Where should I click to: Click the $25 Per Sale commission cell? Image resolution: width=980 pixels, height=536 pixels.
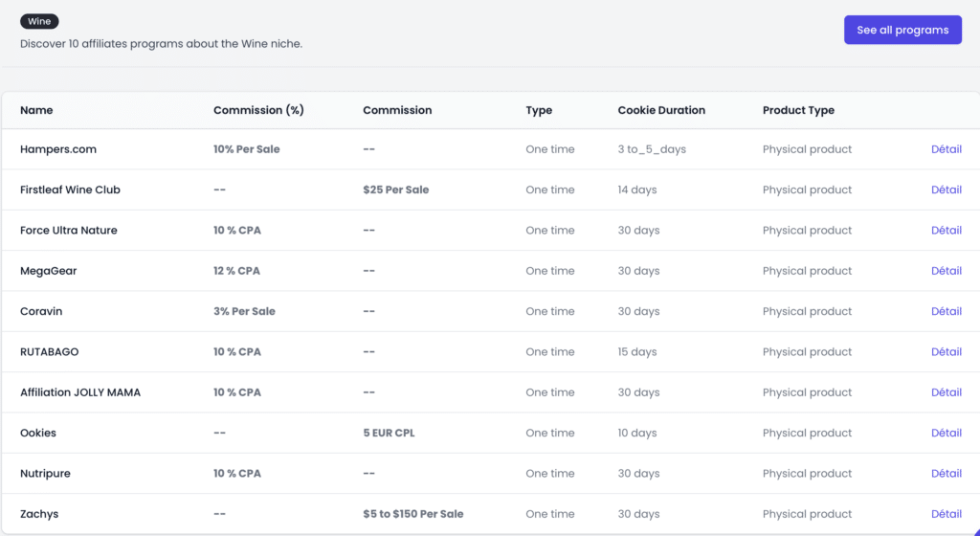point(395,190)
